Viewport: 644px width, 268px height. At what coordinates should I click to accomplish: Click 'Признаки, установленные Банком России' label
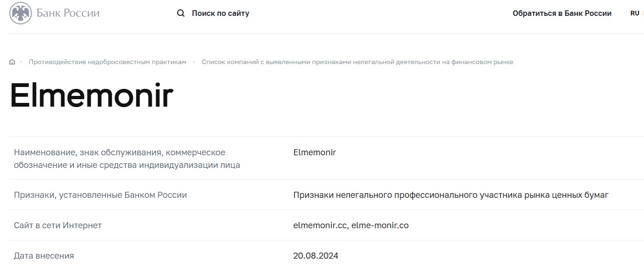coord(100,195)
